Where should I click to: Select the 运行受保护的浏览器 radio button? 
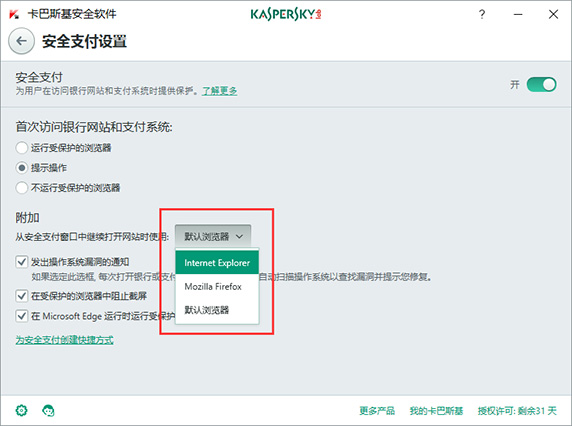(x=22, y=148)
